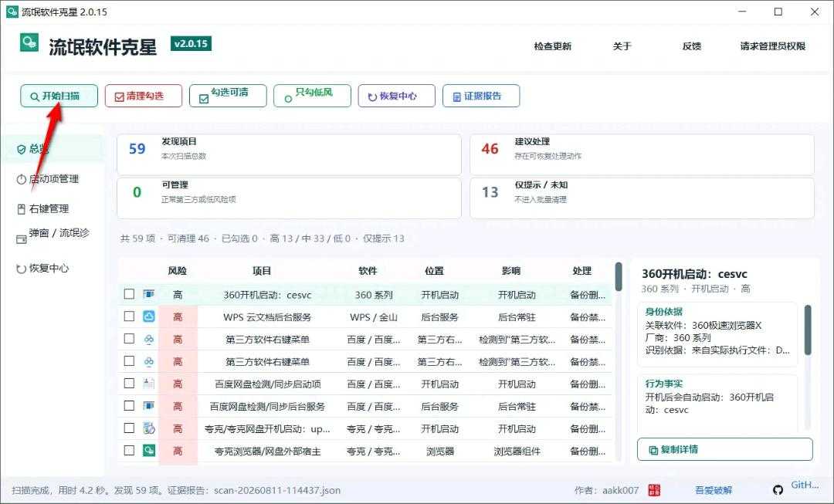Sort by the 风险 column header
Screen dimensions: 834x504
coord(177,271)
